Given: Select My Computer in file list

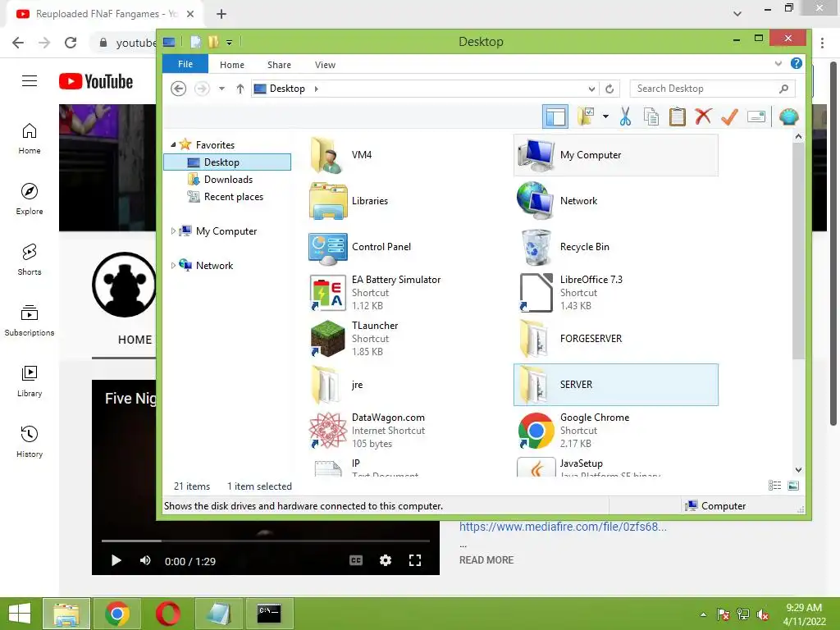Looking at the screenshot, I should (616, 155).
